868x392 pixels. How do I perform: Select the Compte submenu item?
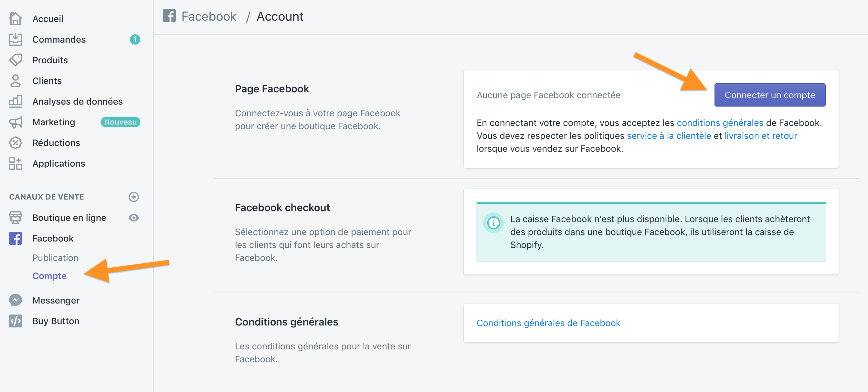point(49,276)
